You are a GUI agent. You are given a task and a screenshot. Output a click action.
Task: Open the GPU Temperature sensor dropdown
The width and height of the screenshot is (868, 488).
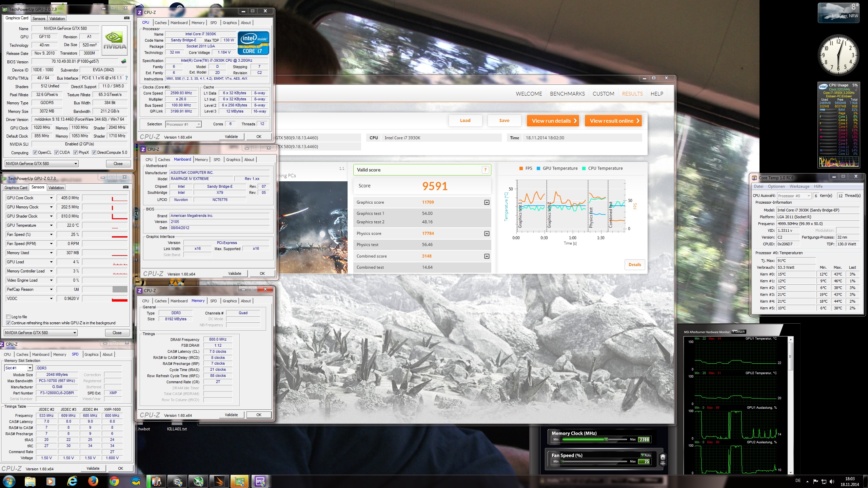51,225
